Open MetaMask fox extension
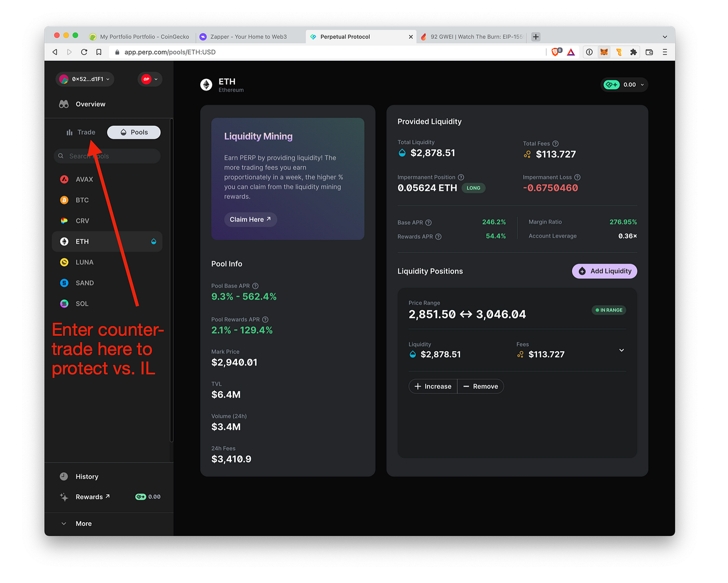This screenshot has height=583, width=728. tap(604, 52)
